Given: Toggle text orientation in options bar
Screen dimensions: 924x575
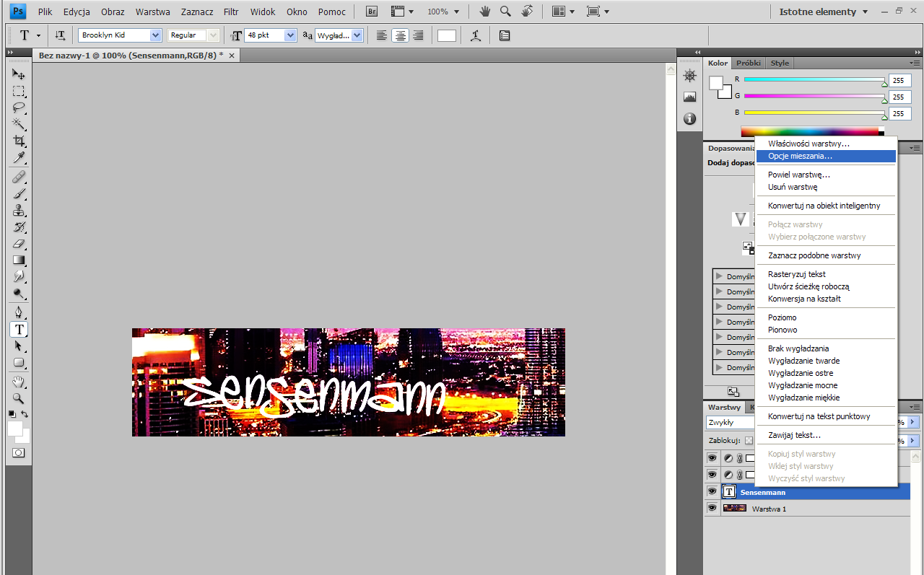Looking at the screenshot, I should click(61, 35).
